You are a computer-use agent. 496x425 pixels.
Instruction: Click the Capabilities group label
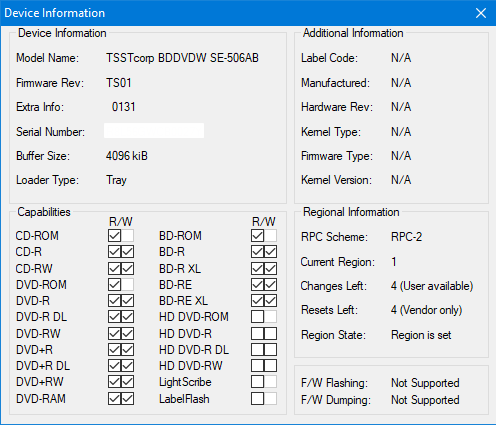(x=44, y=212)
